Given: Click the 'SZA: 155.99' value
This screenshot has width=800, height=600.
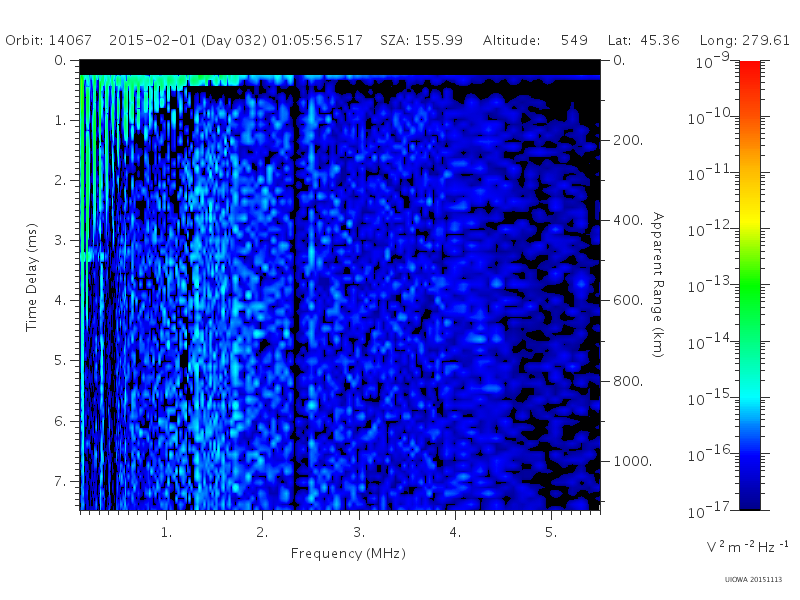Looking at the screenshot, I should (421, 40).
